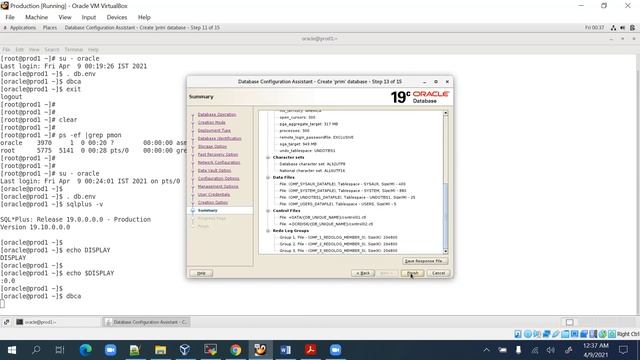
Task: Collapse the Control Files tree node
Action: coord(268,211)
